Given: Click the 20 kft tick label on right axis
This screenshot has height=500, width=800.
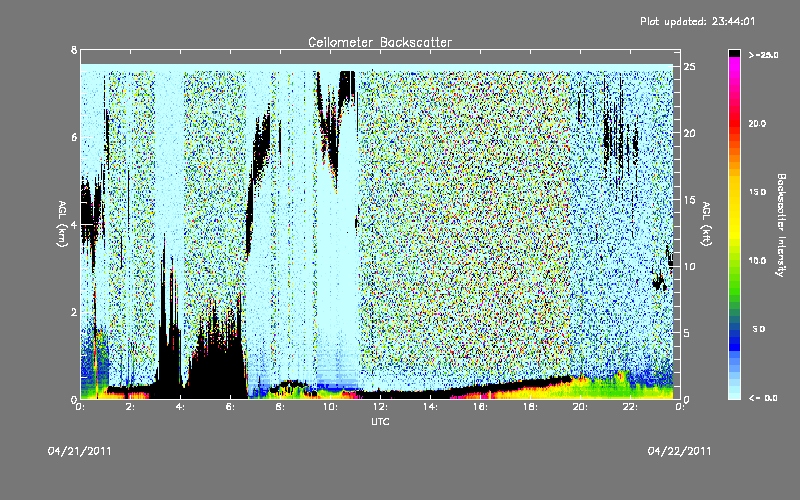Looking at the screenshot, I should 689,133.
